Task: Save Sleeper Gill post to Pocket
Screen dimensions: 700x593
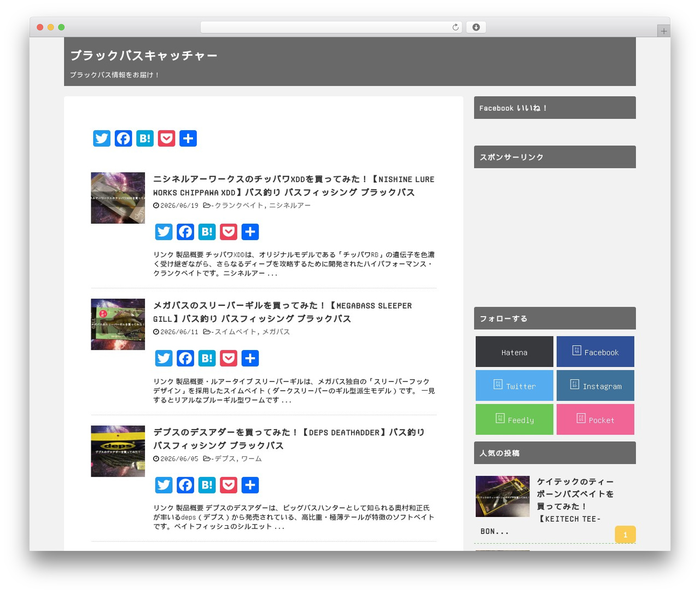Action: tap(229, 358)
